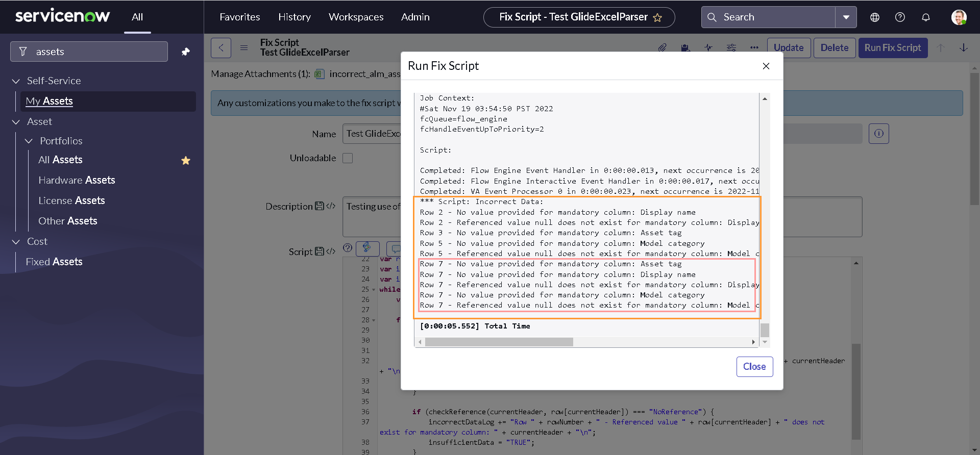Image resolution: width=980 pixels, height=455 pixels.
Task: Click the page vertical scrollbar
Action: (974, 139)
